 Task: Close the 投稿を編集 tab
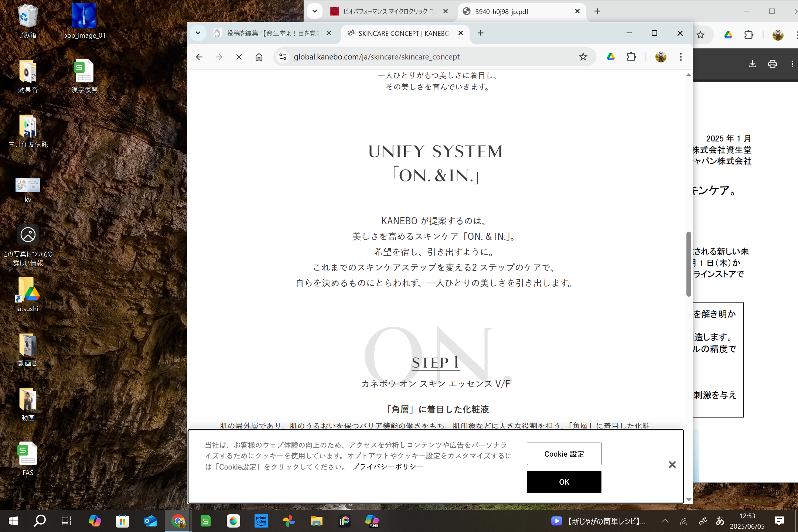329,33
